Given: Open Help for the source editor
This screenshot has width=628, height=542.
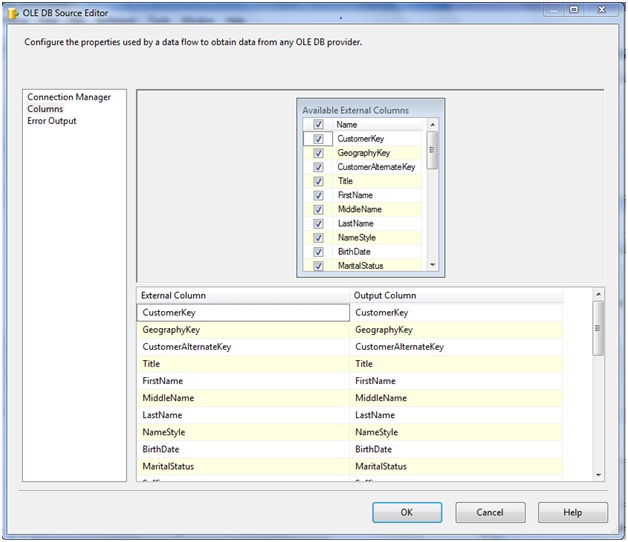Looking at the screenshot, I should pyautogui.click(x=572, y=512).
